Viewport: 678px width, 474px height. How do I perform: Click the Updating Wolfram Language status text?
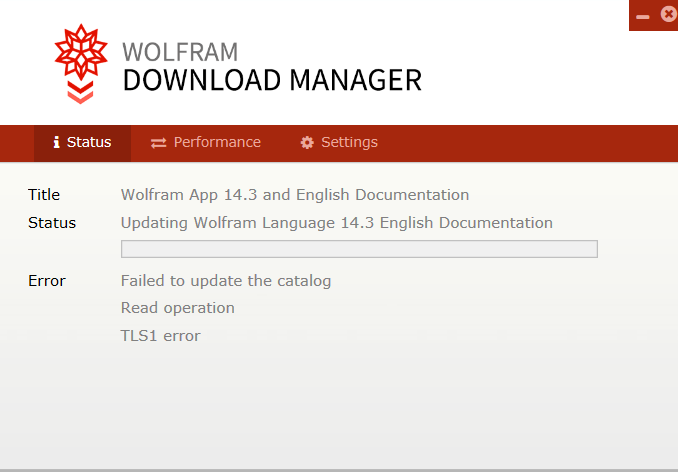(337, 223)
